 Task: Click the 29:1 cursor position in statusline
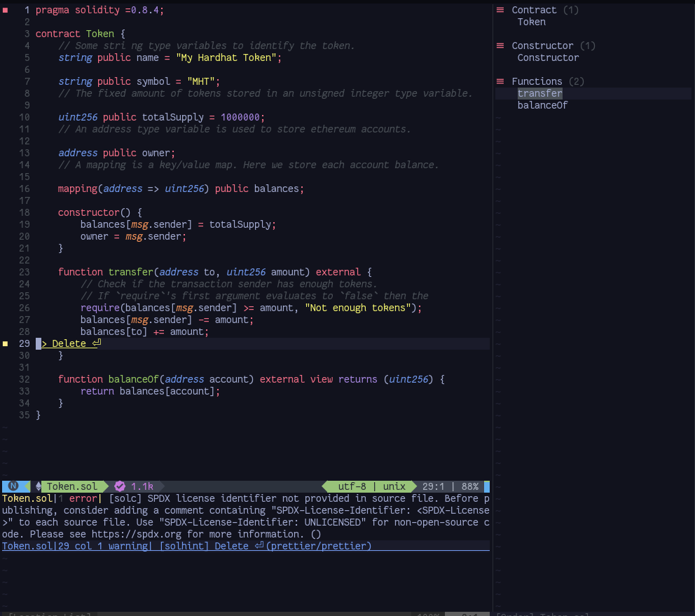pyautogui.click(x=433, y=486)
